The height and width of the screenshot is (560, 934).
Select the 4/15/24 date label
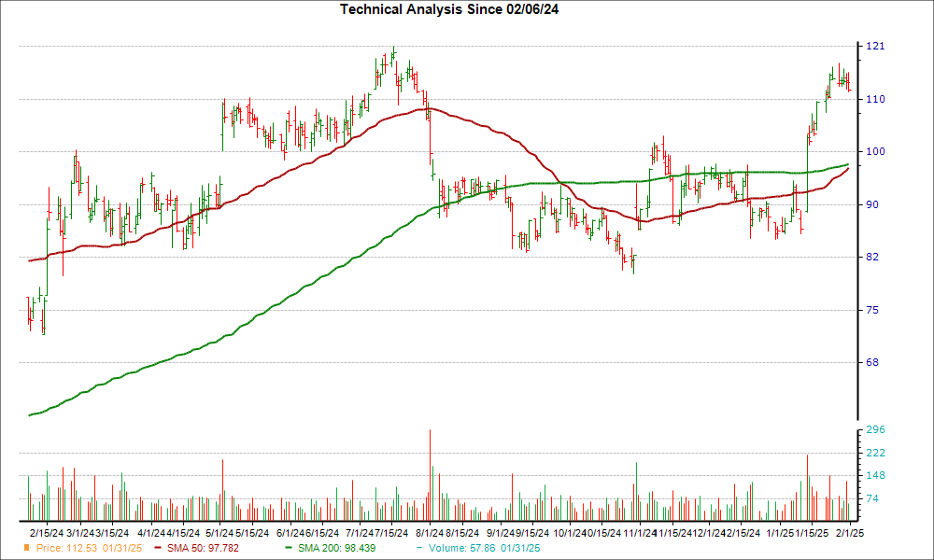coord(183,533)
